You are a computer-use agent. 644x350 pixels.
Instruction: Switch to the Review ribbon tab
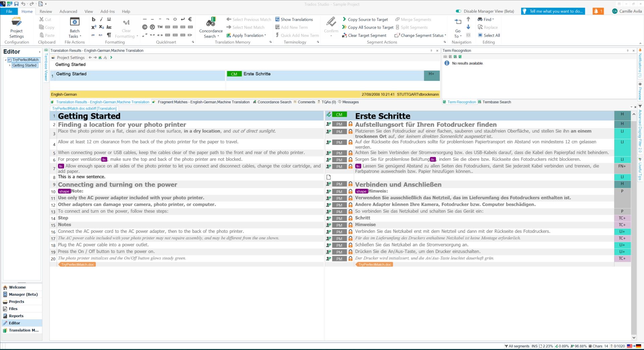[46, 11]
